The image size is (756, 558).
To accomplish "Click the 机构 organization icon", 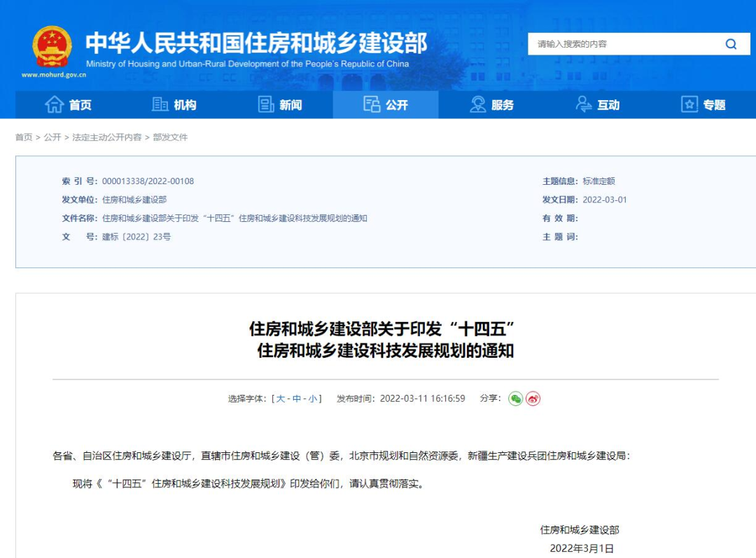I will 160,104.
